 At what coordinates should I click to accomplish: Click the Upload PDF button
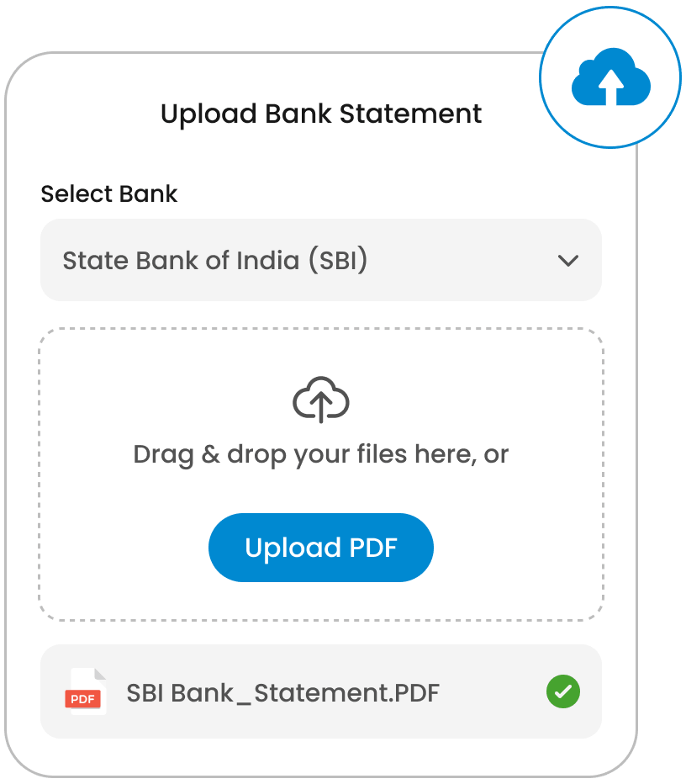[x=321, y=548]
